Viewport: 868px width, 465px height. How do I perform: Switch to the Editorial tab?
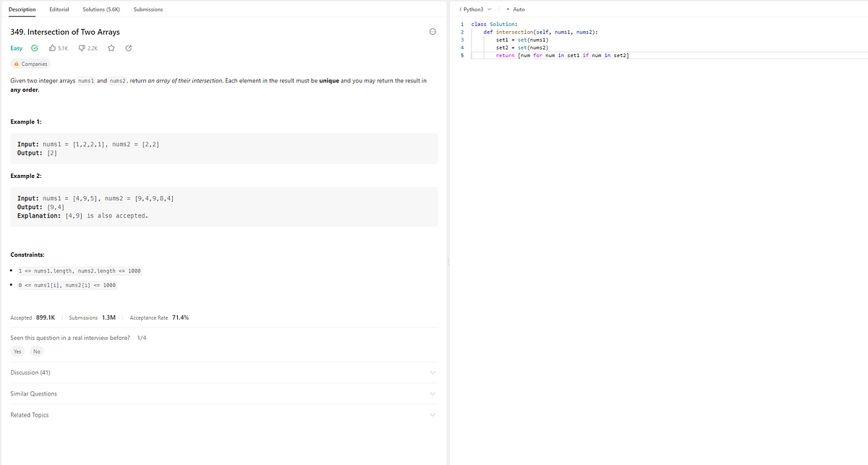click(x=59, y=9)
